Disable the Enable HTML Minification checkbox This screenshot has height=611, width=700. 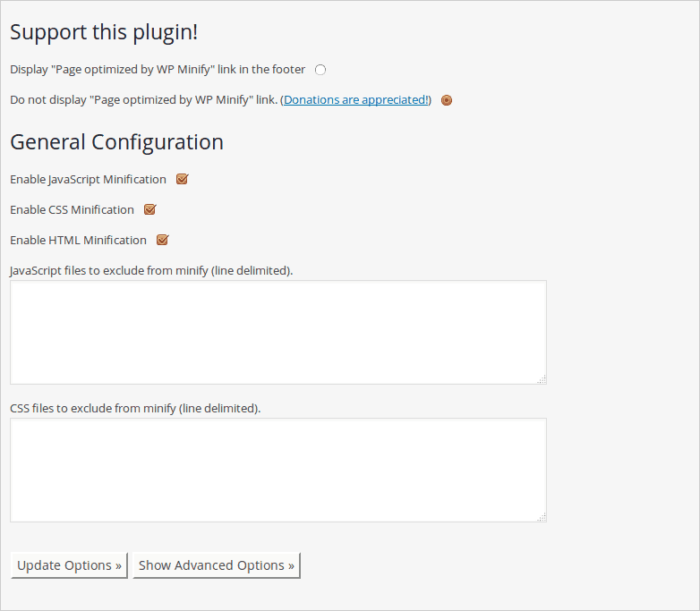tap(162, 240)
